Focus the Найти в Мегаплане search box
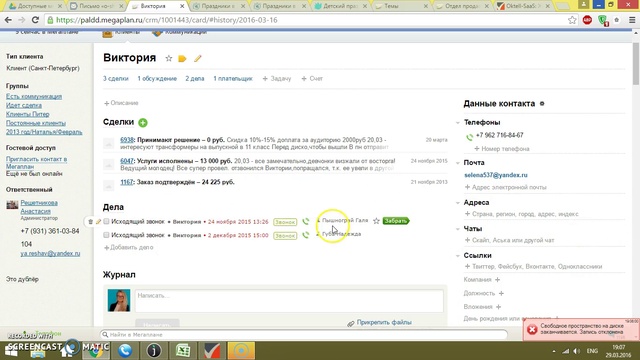 coord(304,335)
